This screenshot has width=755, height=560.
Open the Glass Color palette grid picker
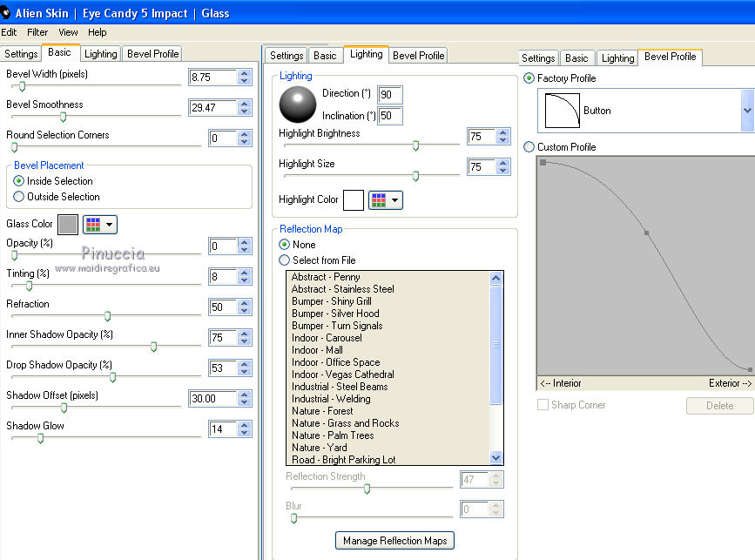point(99,225)
